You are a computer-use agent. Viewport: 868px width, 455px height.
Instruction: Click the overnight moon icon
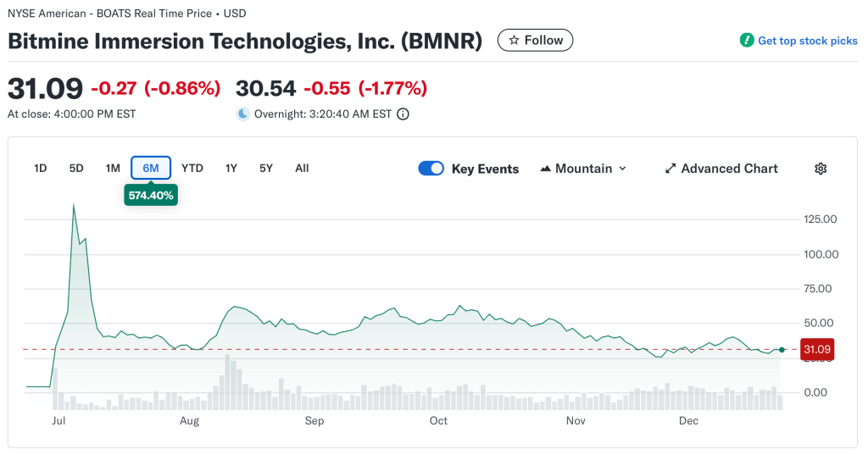pyautogui.click(x=243, y=114)
